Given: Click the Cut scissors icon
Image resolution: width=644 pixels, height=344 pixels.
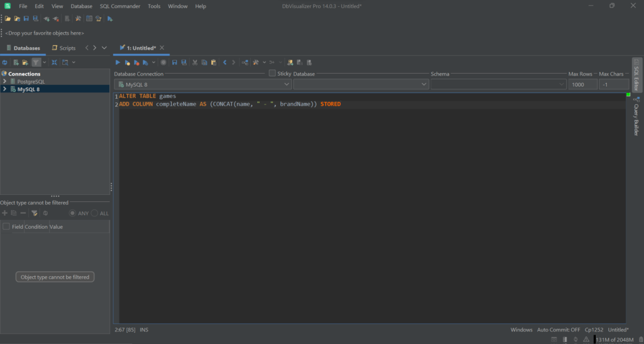Looking at the screenshot, I should 195,62.
